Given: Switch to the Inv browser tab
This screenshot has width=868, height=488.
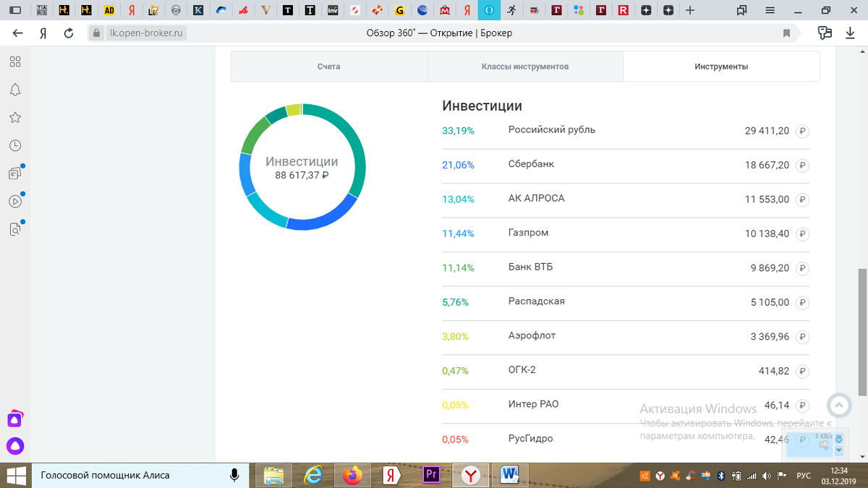Looking at the screenshot, I should point(333,11).
